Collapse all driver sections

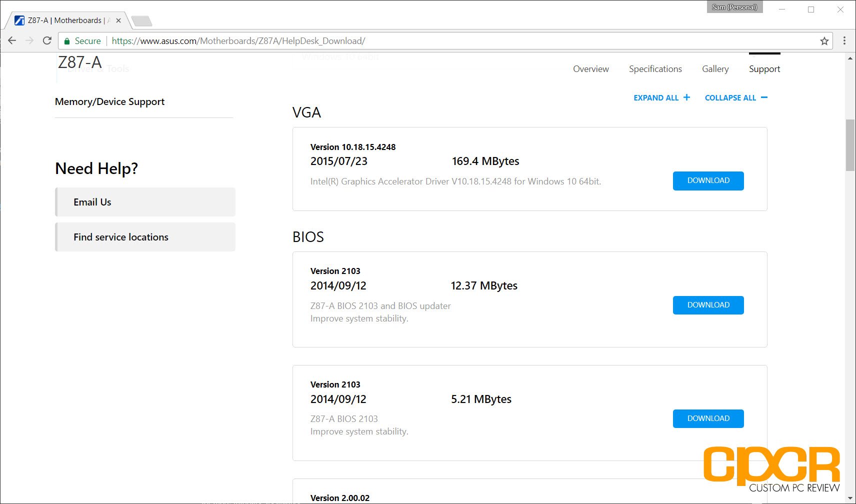(736, 97)
